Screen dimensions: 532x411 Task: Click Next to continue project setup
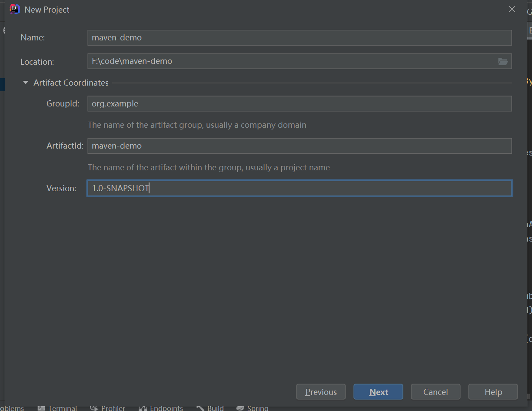(x=378, y=391)
